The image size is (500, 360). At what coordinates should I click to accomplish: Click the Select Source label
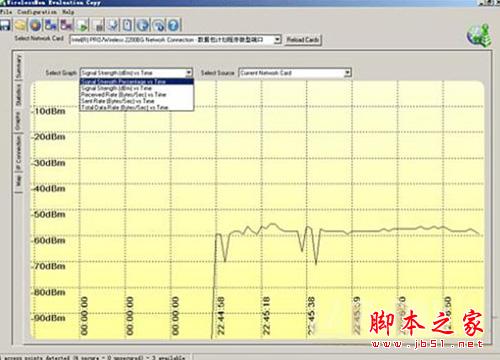218,73
